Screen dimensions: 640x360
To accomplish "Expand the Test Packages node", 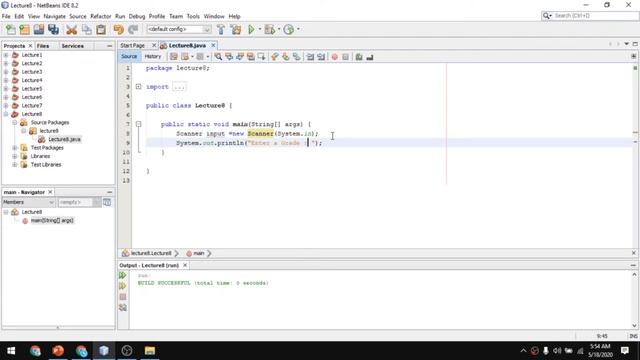I will [x=15, y=148].
